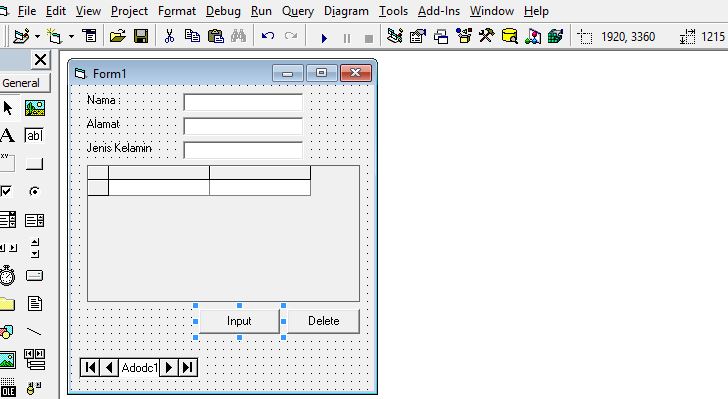Select the TextBox control tool

34,136
